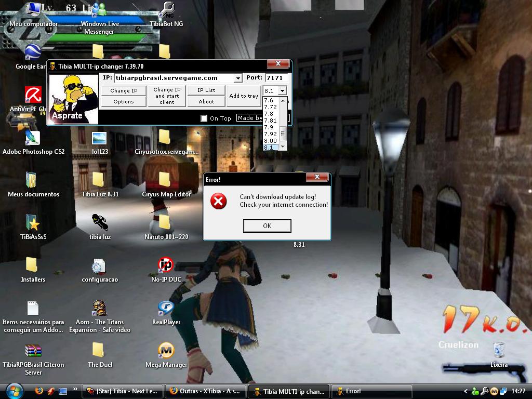The height and width of the screenshot is (399, 532).
Task: Switch to the [Star] Tibia taskbar window
Action: click(x=123, y=392)
